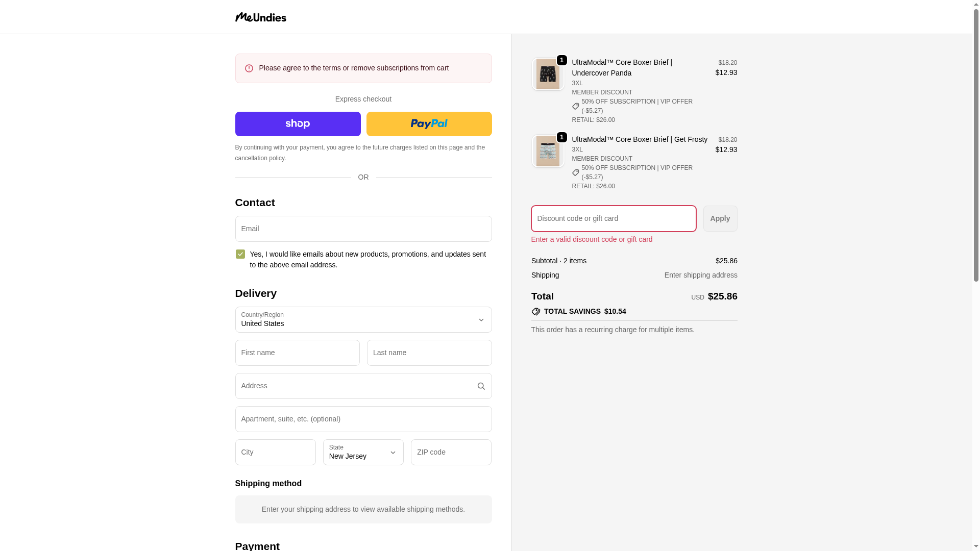The height and width of the screenshot is (551, 980).
Task: Click the ZIP code field
Action: point(451,453)
